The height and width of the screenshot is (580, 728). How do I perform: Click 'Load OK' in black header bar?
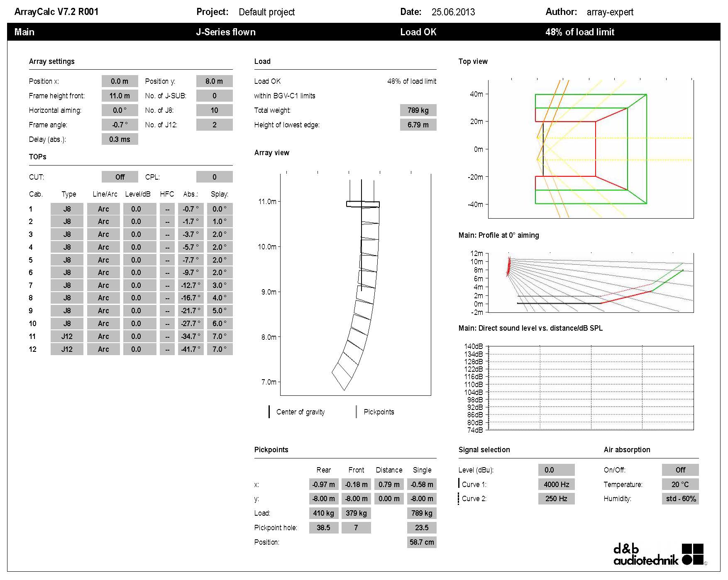point(418,32)
